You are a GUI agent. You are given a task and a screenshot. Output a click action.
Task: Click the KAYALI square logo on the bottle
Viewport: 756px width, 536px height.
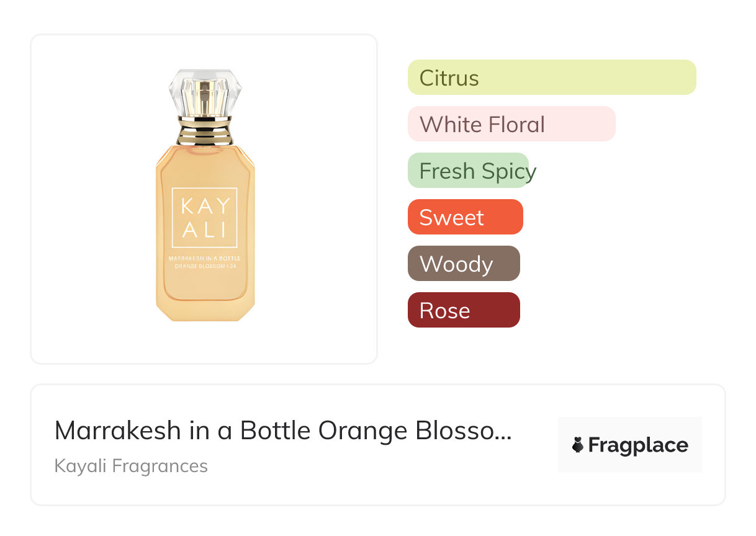205,218
